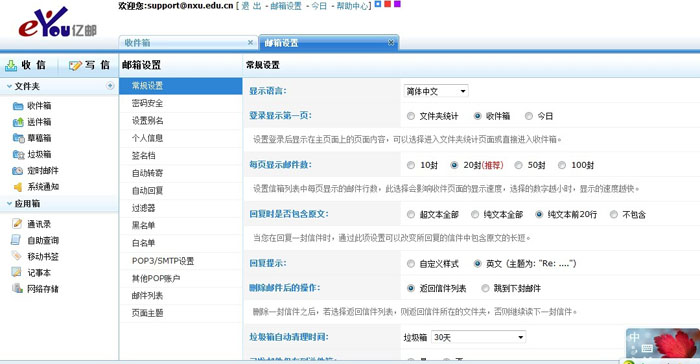Viewport: 700px width, 364px height.
Task: Open the 草稿箱 drafts folder icon
Action: coord(18,138)
